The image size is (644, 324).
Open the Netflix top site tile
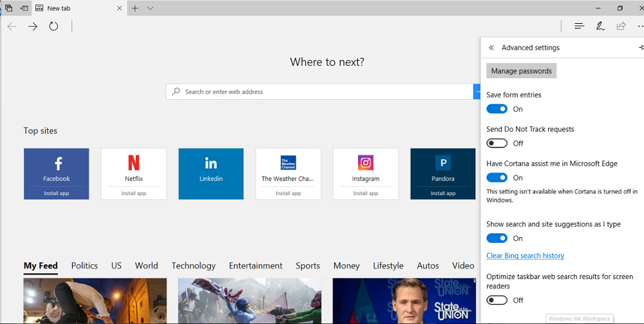click(133, 174)
